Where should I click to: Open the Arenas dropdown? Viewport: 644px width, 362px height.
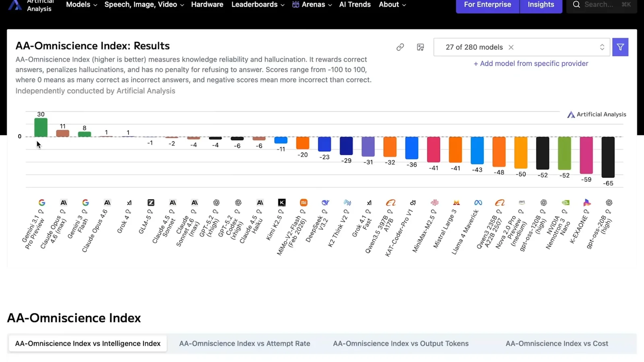tap(312, 4)
